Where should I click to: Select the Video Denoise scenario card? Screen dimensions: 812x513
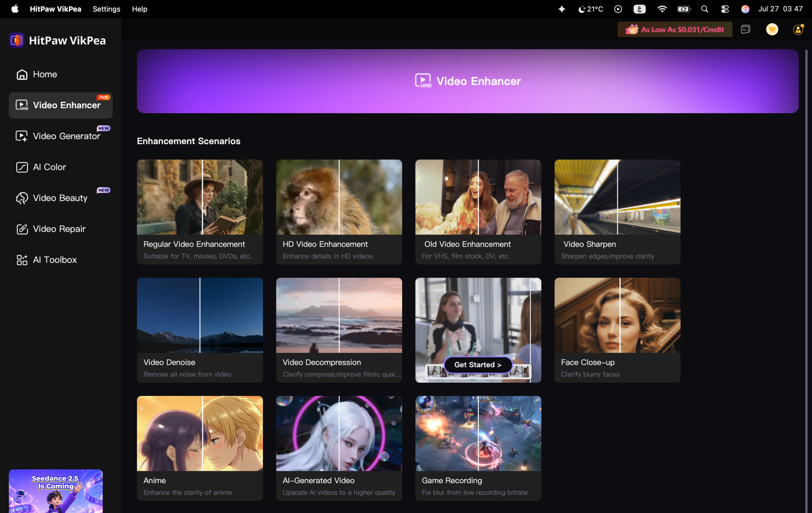[x=200, y=330]
